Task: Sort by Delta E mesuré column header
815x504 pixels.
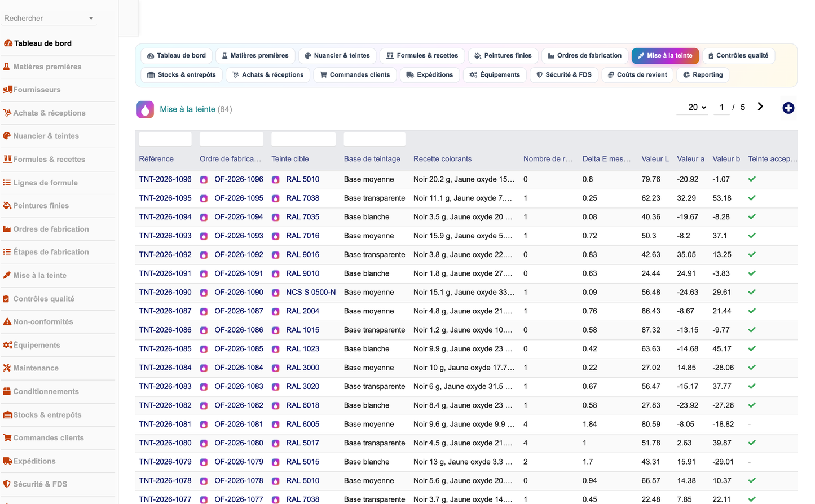Action: click(606, 159)
